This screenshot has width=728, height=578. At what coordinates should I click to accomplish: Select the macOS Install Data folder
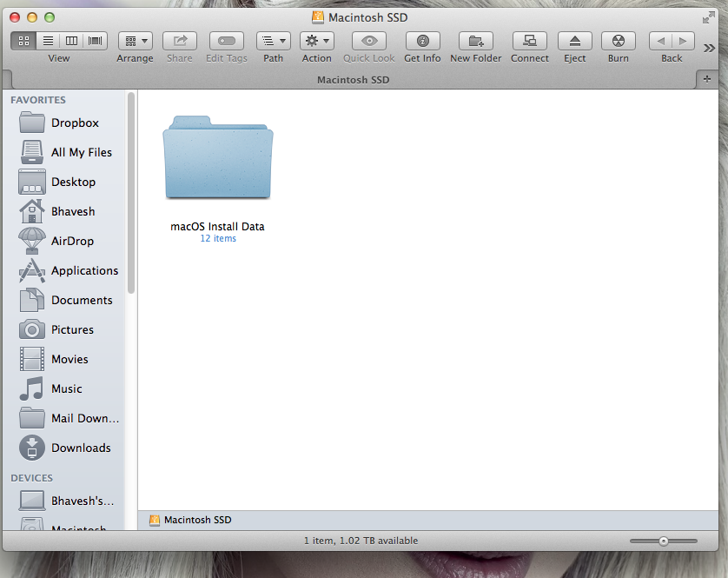pos(218,158)
